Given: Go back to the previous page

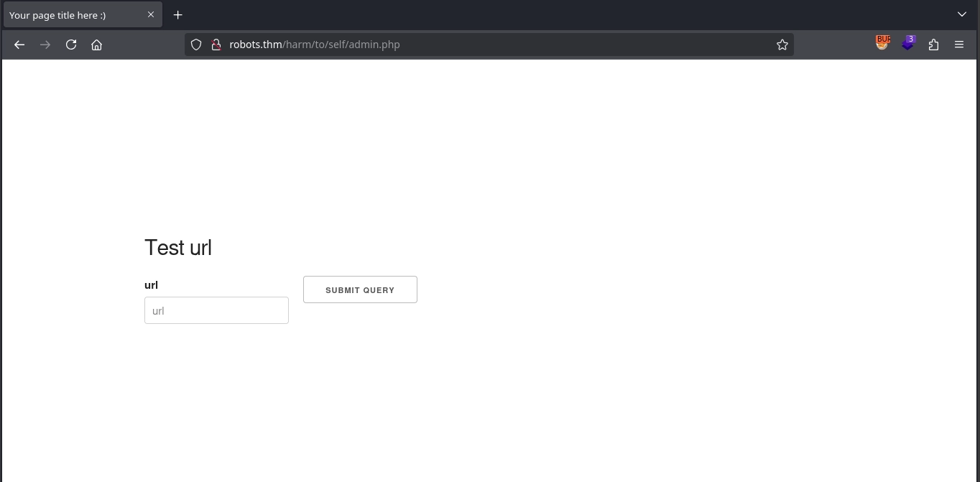Looking at the screenshot, I should point(19,45).
